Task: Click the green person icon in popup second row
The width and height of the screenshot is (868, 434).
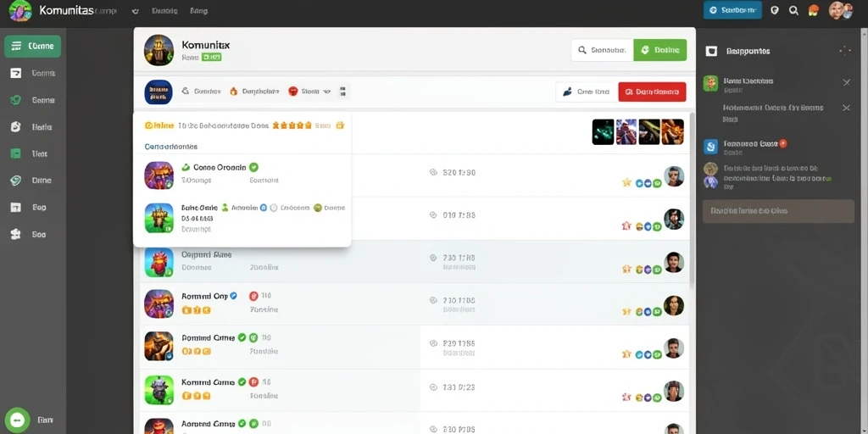Action: [x=225, y=208]
